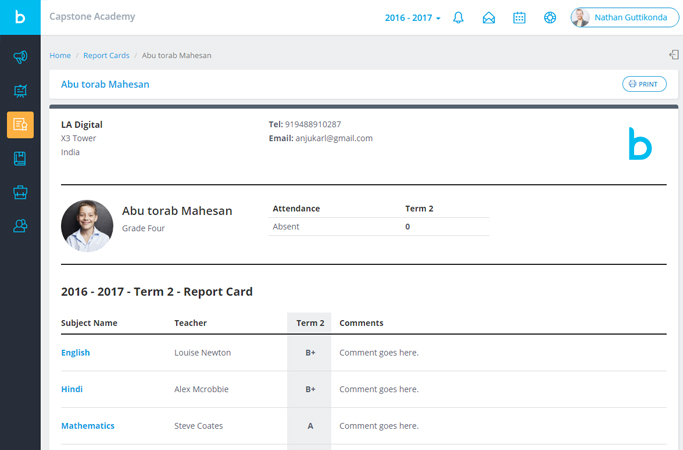Screen dimensions: 683x450
Task: Open the notifications bell icon
Action: (x=458, y=17)
